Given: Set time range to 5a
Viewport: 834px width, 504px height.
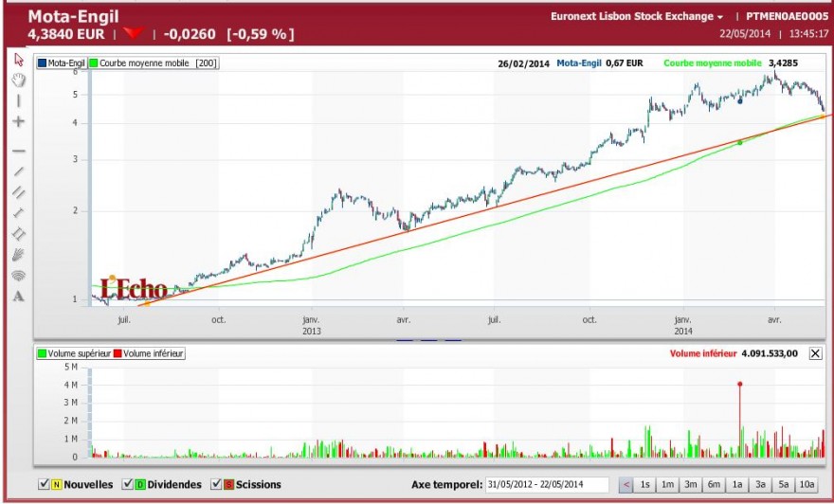Looking at the screenshot, I should 784,484.
